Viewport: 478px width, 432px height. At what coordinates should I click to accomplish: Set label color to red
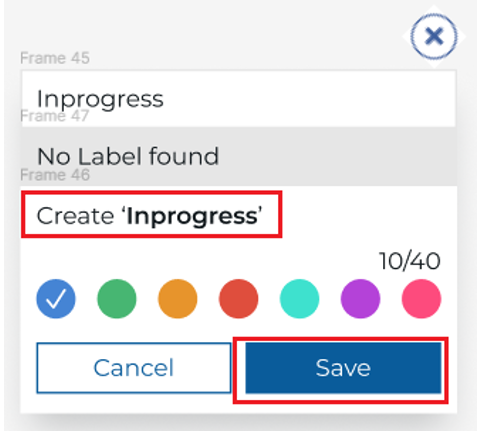tap(239, 298)
